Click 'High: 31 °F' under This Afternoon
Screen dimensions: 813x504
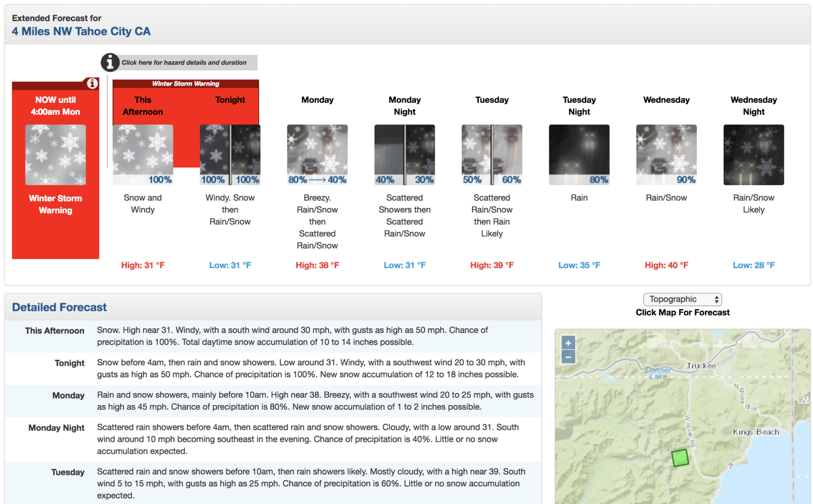coord(143,265)
